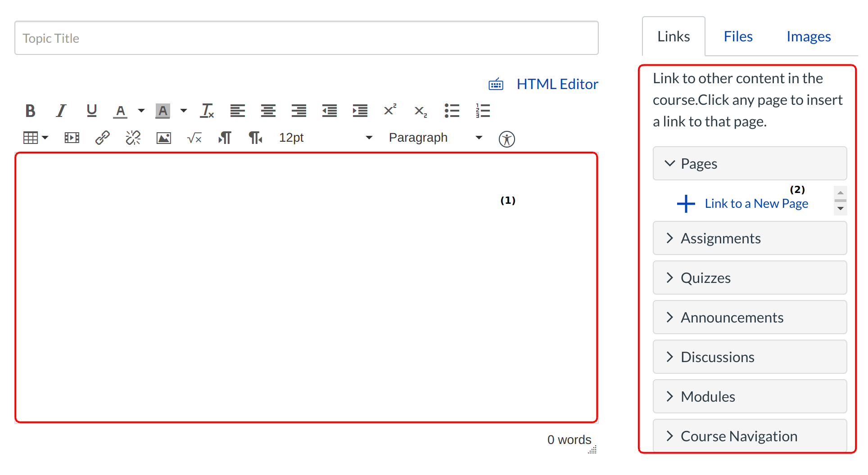Open the accessibility checker

(506, 139)
